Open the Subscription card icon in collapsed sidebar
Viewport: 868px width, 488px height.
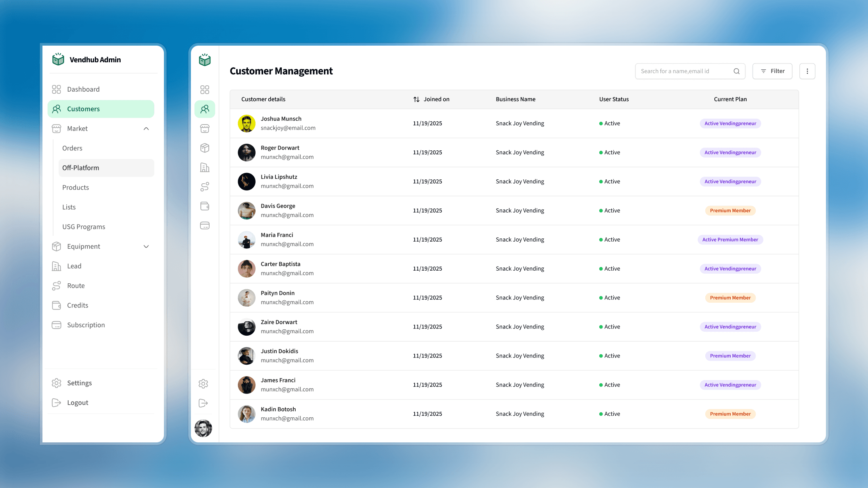[205, 225]
